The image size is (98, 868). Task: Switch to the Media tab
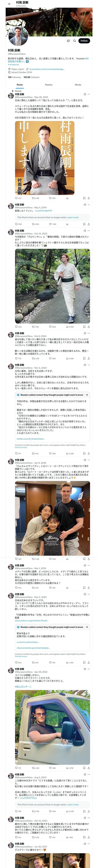[78, 85]
